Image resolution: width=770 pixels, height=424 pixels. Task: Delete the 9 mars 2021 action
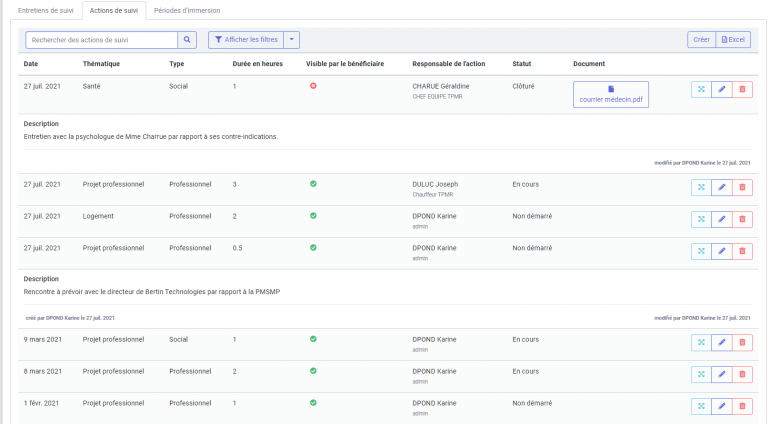[742, 343]
